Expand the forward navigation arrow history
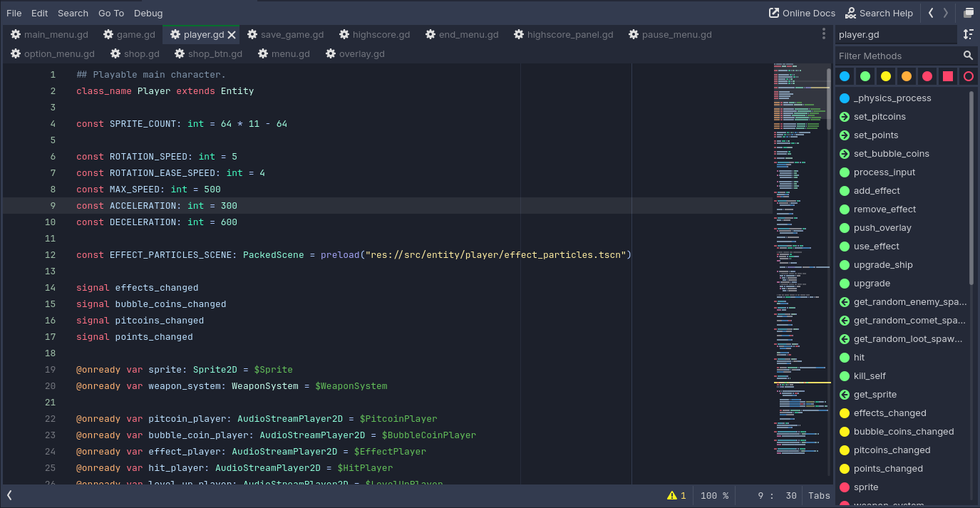Image resolution: width=980 pixels, height=508 pixels. click(946, 12)
